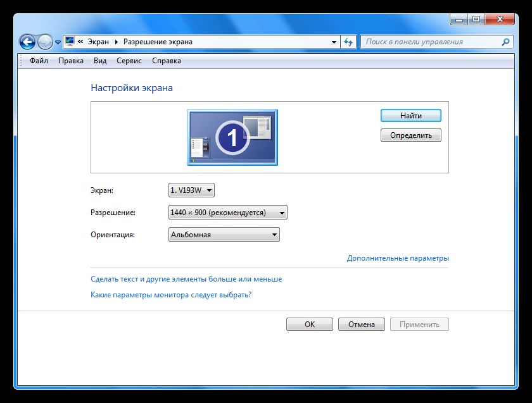532x403 pixels.
Task: Open the Вид menu
Action: point(100,61)
